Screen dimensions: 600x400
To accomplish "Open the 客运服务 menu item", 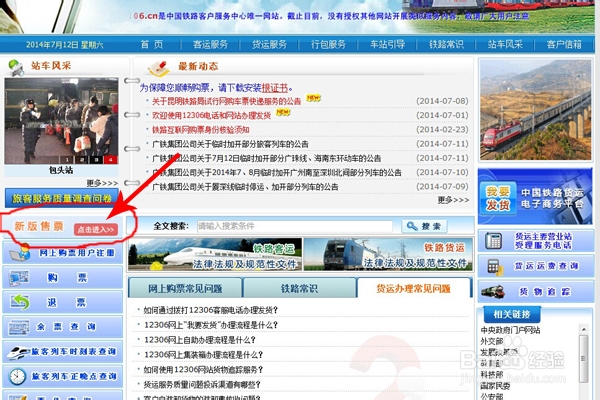I will pyautogui.click(x=210, y=44).
